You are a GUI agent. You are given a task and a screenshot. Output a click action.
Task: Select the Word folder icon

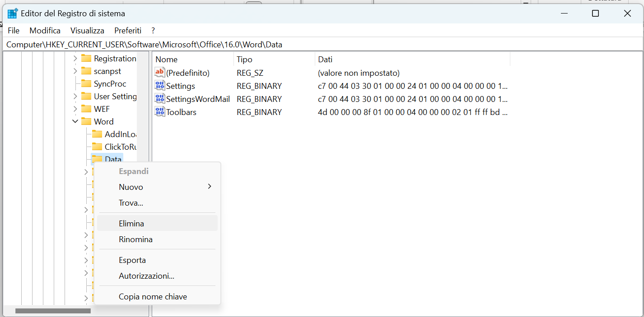coord(86,121)
